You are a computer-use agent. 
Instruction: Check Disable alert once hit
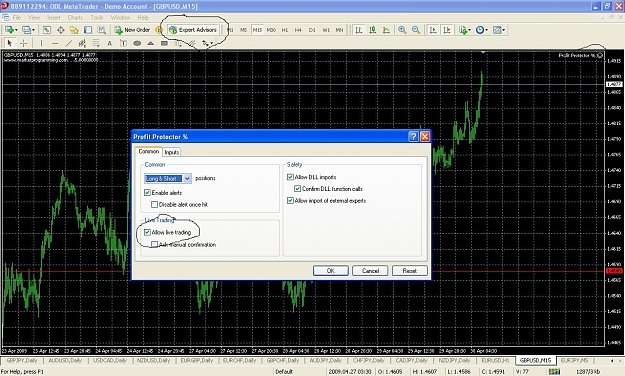pyautogui.click(x=154, y=205)
